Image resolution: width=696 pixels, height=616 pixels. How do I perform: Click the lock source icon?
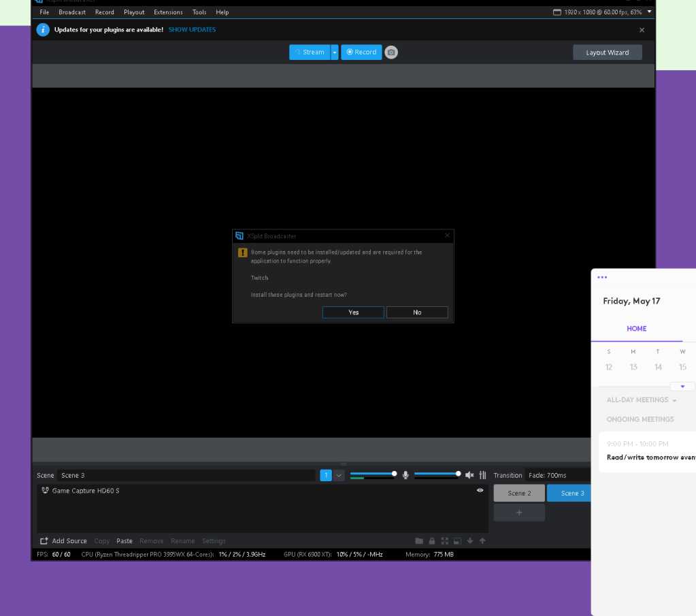(432, 541)
